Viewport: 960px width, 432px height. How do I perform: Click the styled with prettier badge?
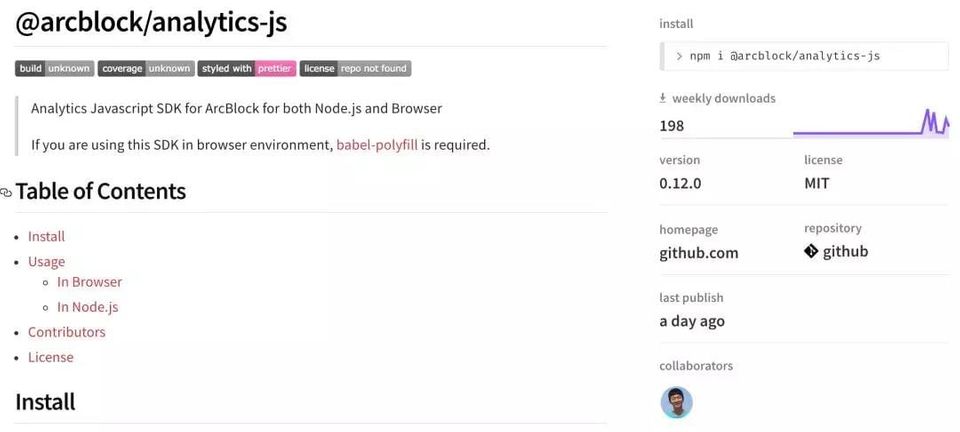[246, 69]
